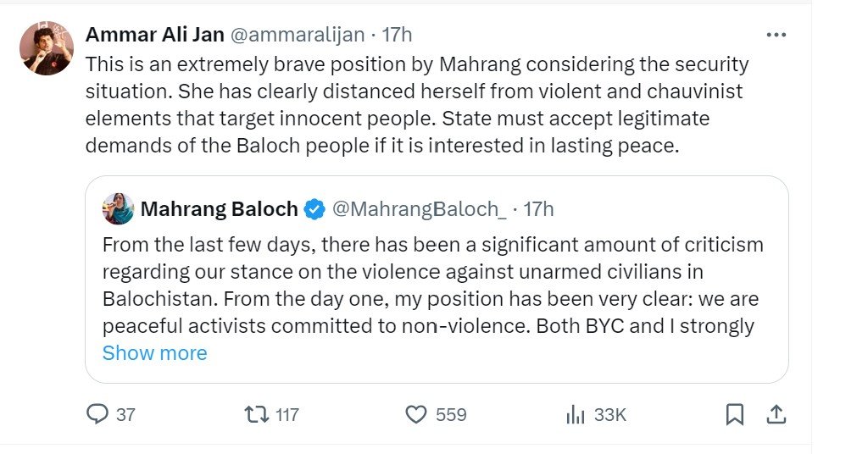Click the 17h timestamp in quoted tweet

click(538, 208)
